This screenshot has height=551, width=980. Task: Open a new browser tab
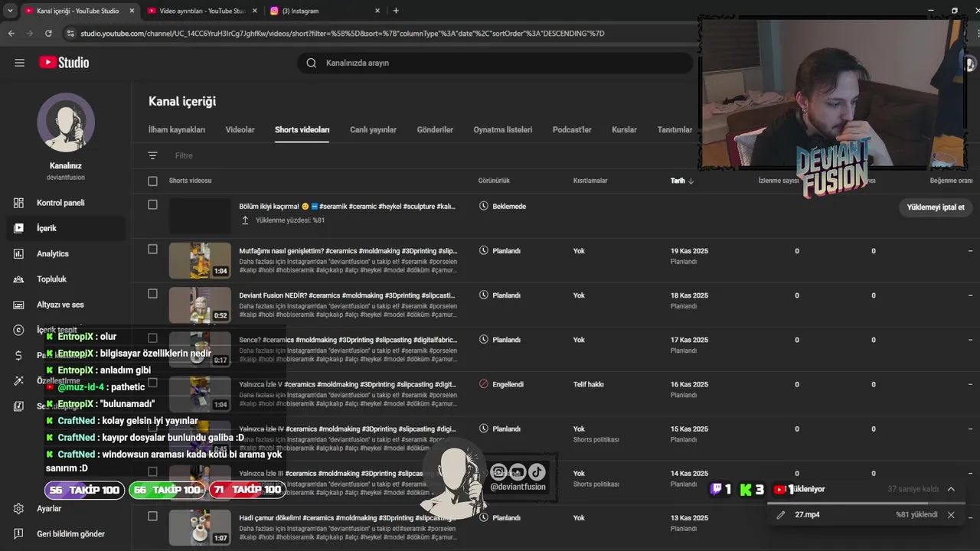pos(396,11)
